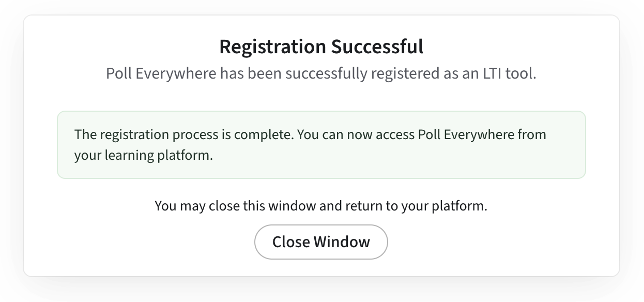Select the word Successful in the page heading
This screenshot has width=644, height=302.
pos(376,46)
